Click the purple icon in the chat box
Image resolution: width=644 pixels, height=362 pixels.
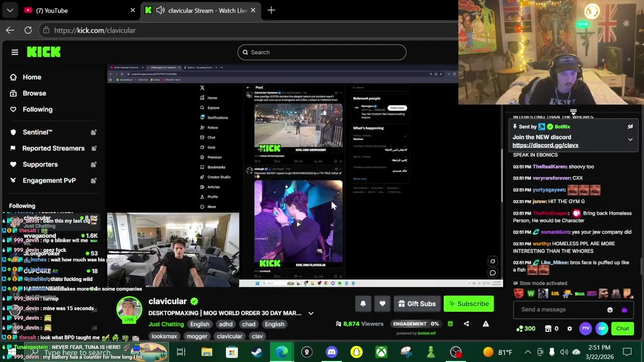tap(624, 310)
